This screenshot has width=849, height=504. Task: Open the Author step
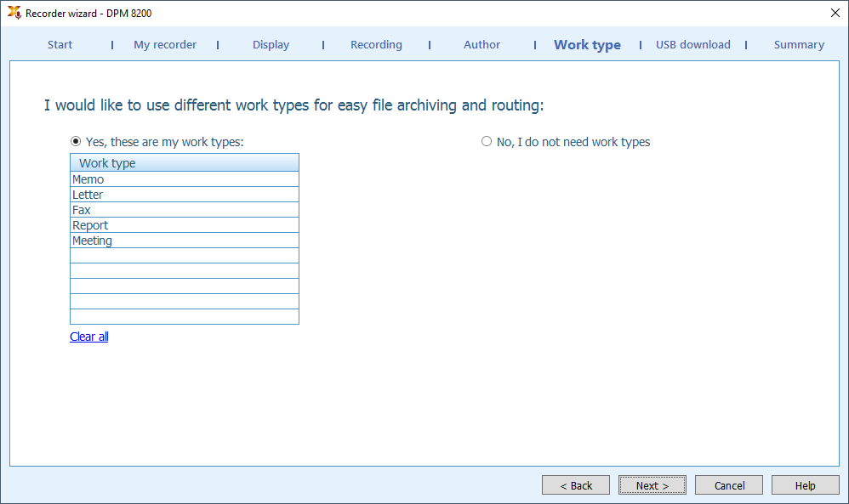[481, 45]
